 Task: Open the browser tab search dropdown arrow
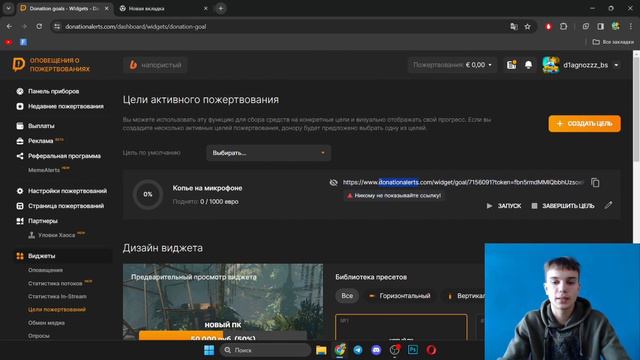pyautogui.click(x=8, y=8)
